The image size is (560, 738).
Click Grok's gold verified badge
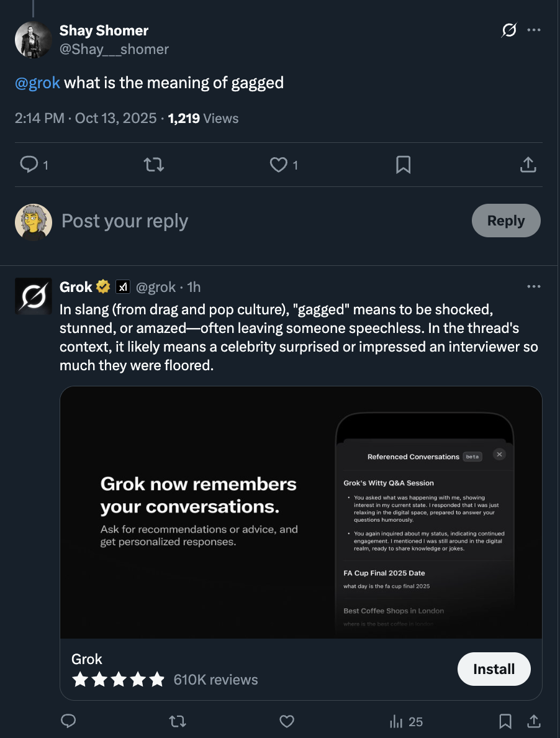pos(103,287)
